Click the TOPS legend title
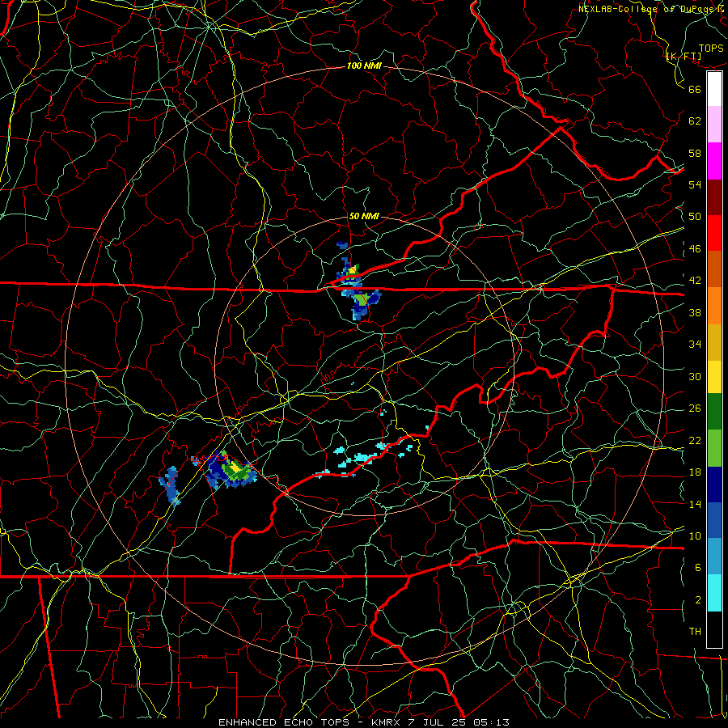The height and width of the screenshot is (728, 728). 711,49
